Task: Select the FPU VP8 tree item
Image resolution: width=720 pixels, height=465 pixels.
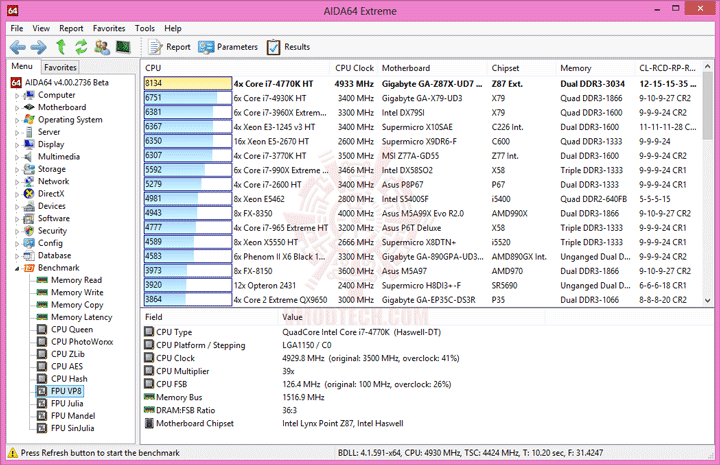Action: 66,391
